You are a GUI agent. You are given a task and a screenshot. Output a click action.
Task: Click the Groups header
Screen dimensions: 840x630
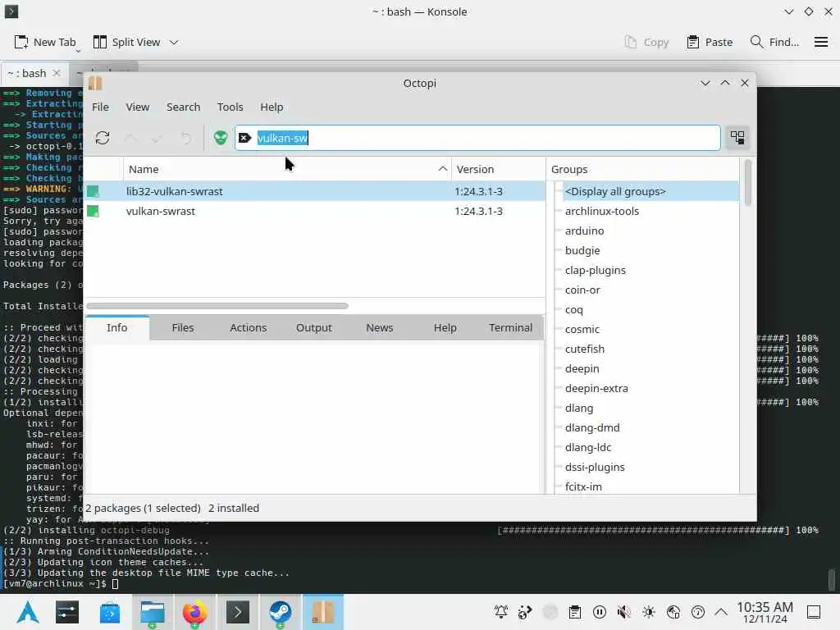point(643,169)
